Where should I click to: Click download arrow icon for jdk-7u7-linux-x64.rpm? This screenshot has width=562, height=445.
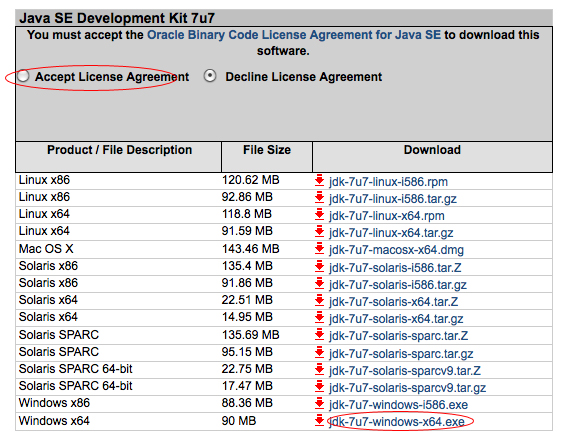[x=319, y=214]
